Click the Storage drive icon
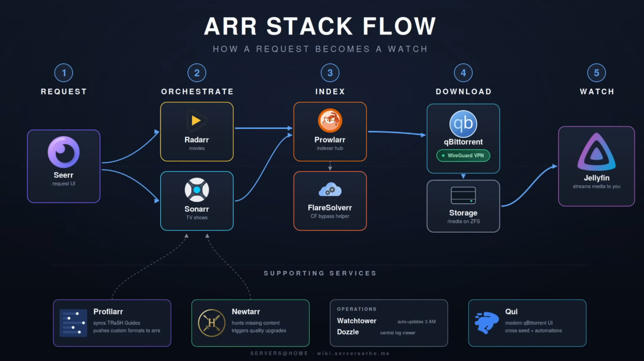This screenshot has width=644, height=361. 463,195
